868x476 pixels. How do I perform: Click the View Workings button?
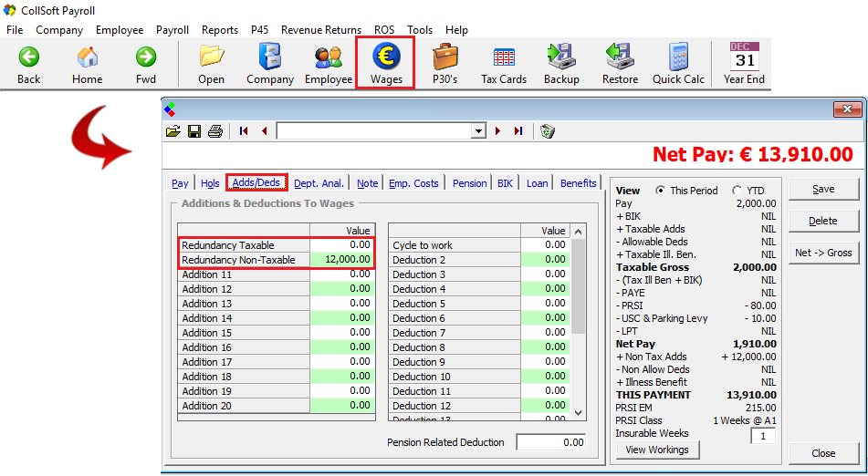click(x=658, y=450)
